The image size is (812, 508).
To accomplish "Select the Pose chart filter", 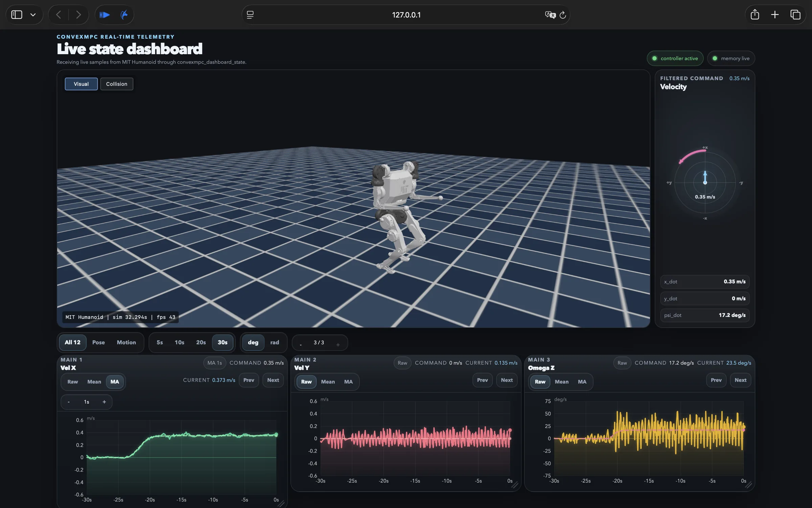I will tap(98, 342).
